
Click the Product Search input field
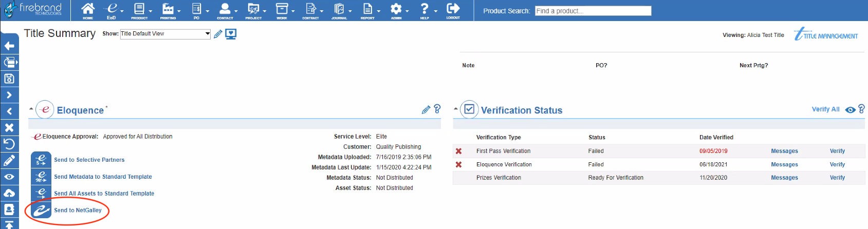[x=593, y=11]
